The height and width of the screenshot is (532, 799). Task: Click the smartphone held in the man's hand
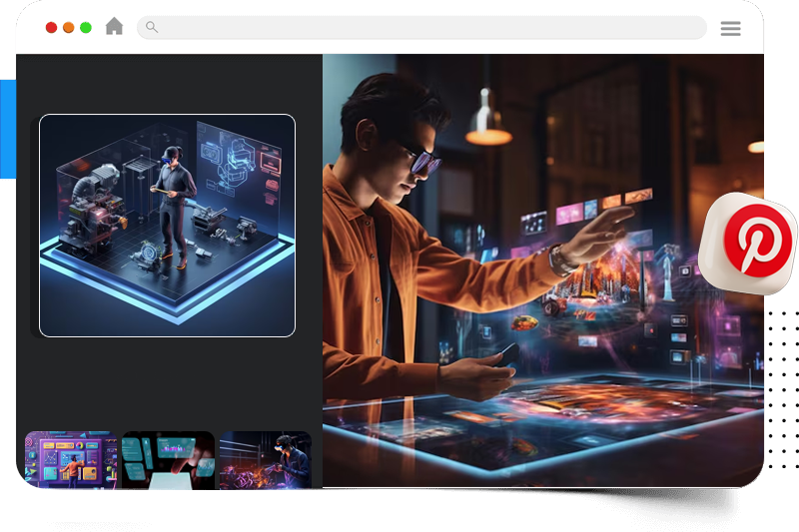508,352
